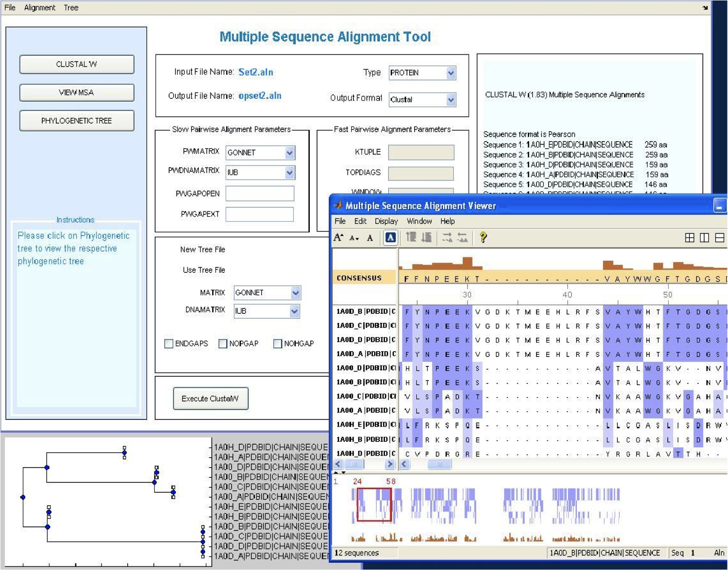Select the 1A00_C|PDBID row in the viewer

(366, 396)
